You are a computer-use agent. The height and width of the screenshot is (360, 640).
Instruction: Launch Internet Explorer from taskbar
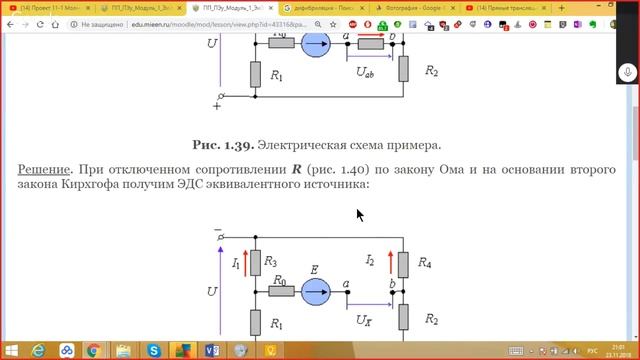39,351
